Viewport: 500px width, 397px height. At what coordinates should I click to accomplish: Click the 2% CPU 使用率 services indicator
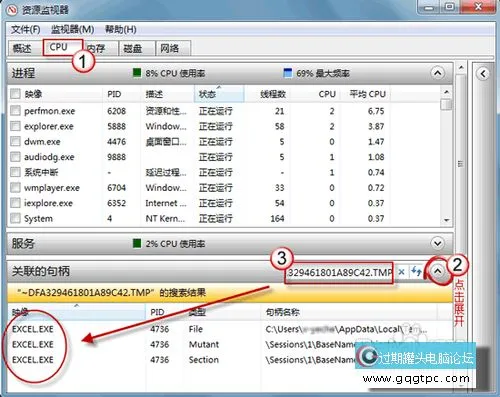tap(169, 244)
